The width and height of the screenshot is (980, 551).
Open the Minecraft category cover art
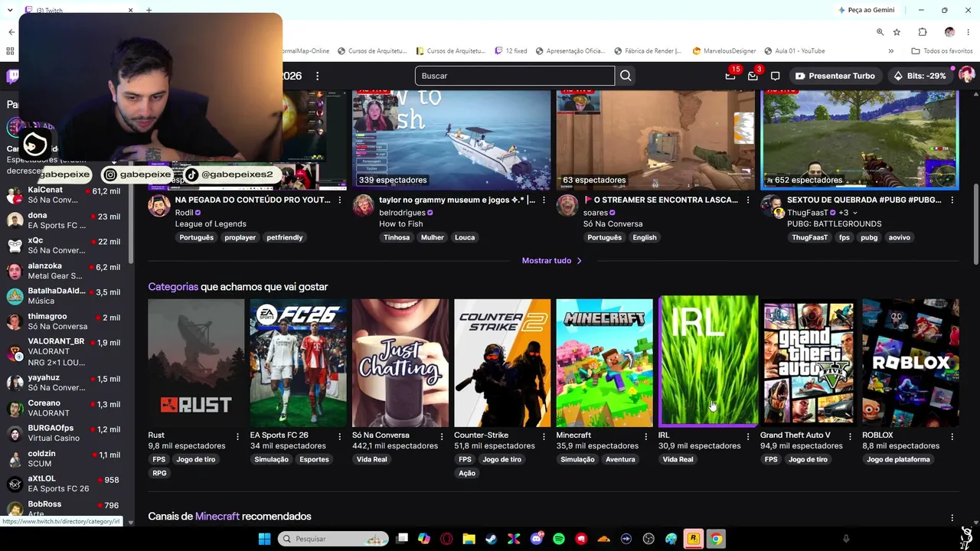(604, 363)
